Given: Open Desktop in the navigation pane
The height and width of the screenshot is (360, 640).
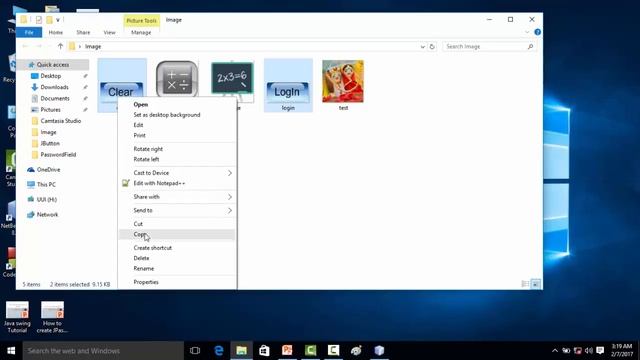Looking at the screenshot, I should (51, 76).
